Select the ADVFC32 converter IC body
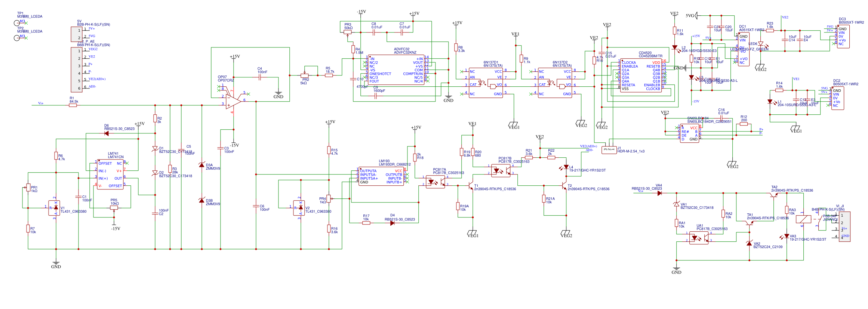 click(396, 70)
